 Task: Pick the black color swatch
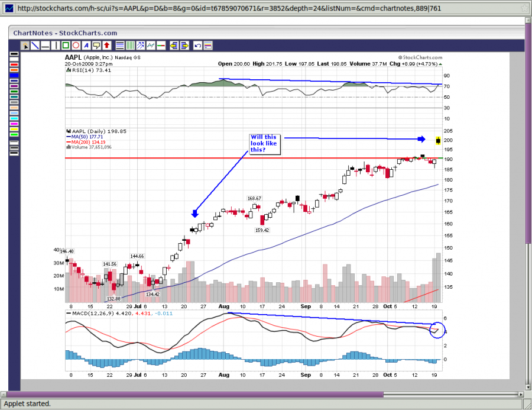14,54
